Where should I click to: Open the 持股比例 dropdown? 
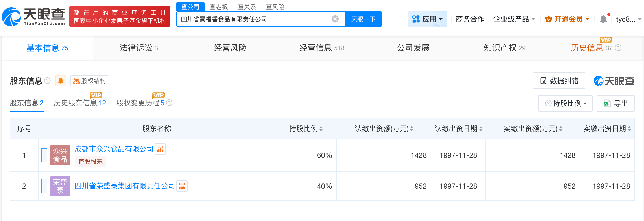565,103
